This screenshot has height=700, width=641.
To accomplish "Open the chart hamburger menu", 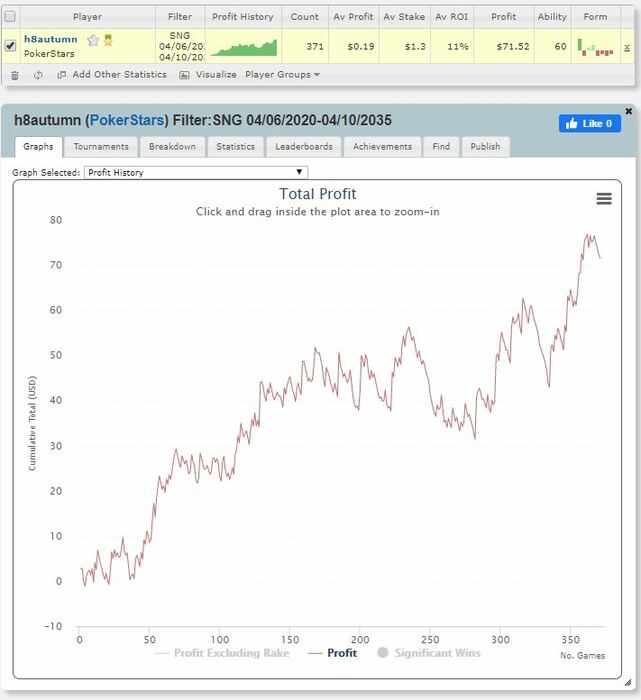I will tap(604, 199).
